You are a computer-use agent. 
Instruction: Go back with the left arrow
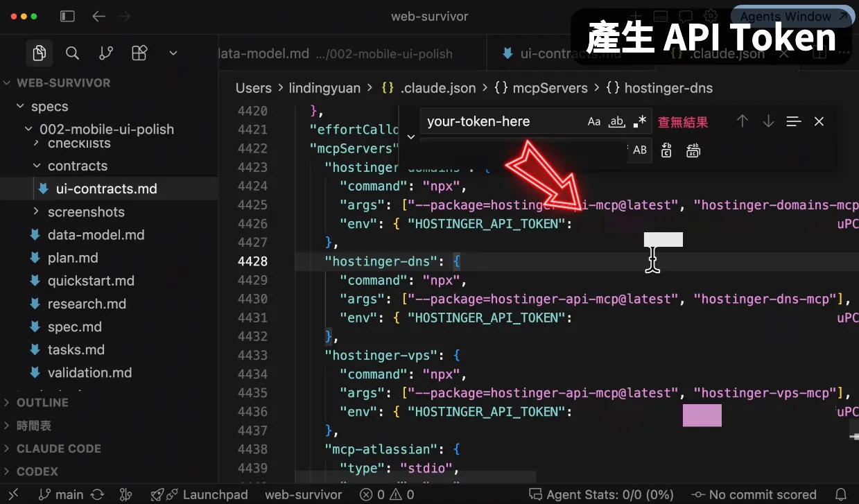99,16
